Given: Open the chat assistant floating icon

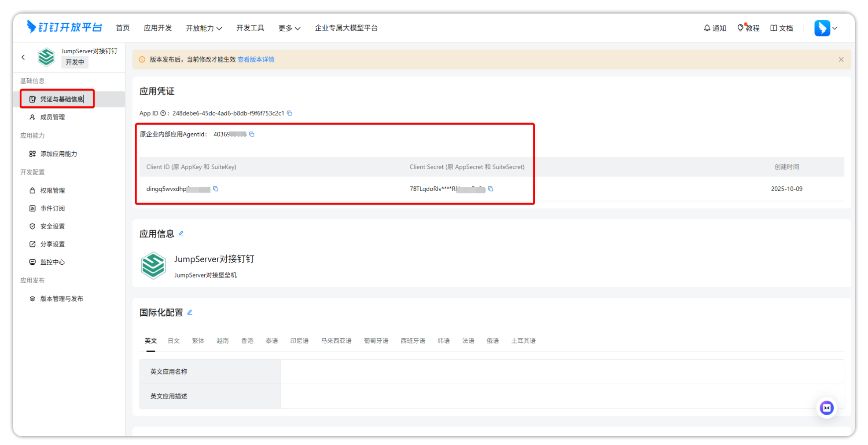Looking at the screenshot, I should tap(826, 408).
